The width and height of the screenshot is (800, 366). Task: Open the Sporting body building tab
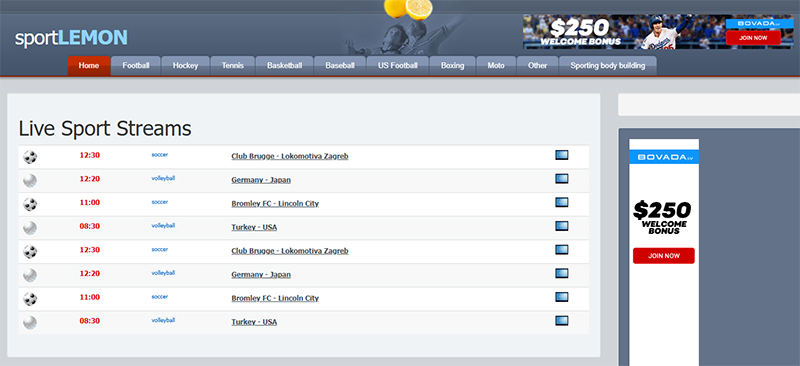(608, 66)
